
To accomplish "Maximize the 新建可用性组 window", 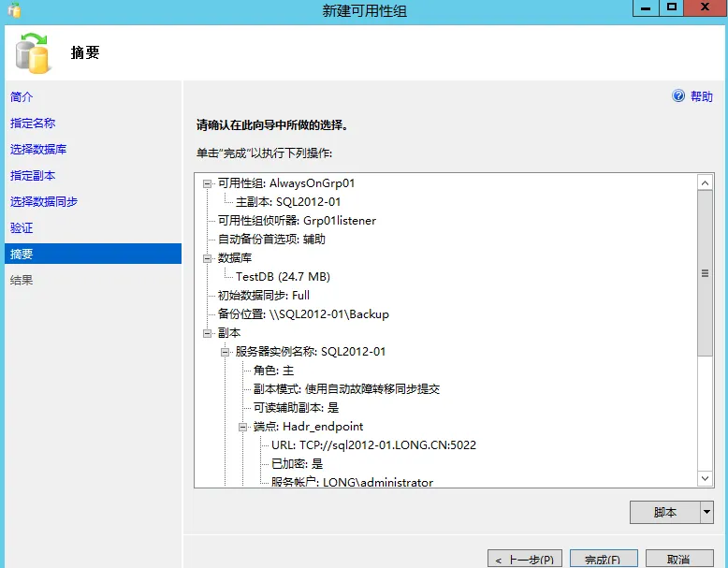I will tap(672, 7).
